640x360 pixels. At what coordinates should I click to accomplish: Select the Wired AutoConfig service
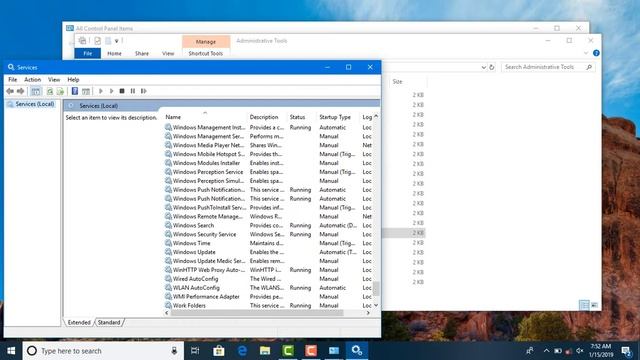tap(269, 279)
